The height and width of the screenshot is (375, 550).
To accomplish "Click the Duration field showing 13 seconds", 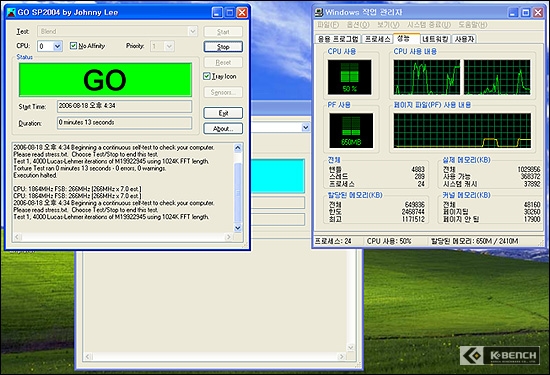I will [125, 123].
